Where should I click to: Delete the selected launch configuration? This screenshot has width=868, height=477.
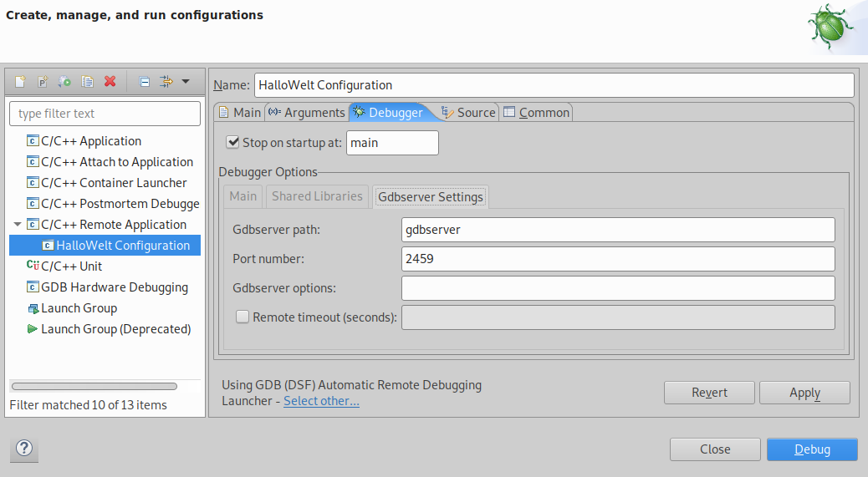point(110,81)
